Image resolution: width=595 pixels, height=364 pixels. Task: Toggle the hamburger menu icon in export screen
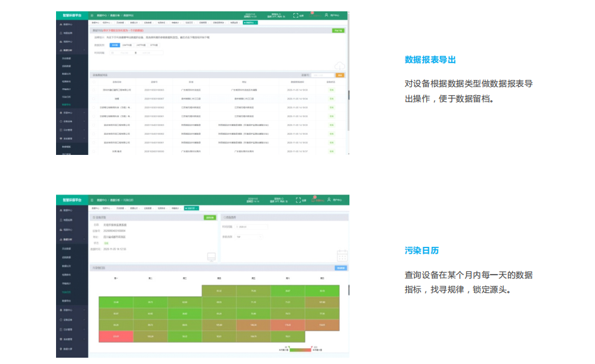[x=92, y=15]
